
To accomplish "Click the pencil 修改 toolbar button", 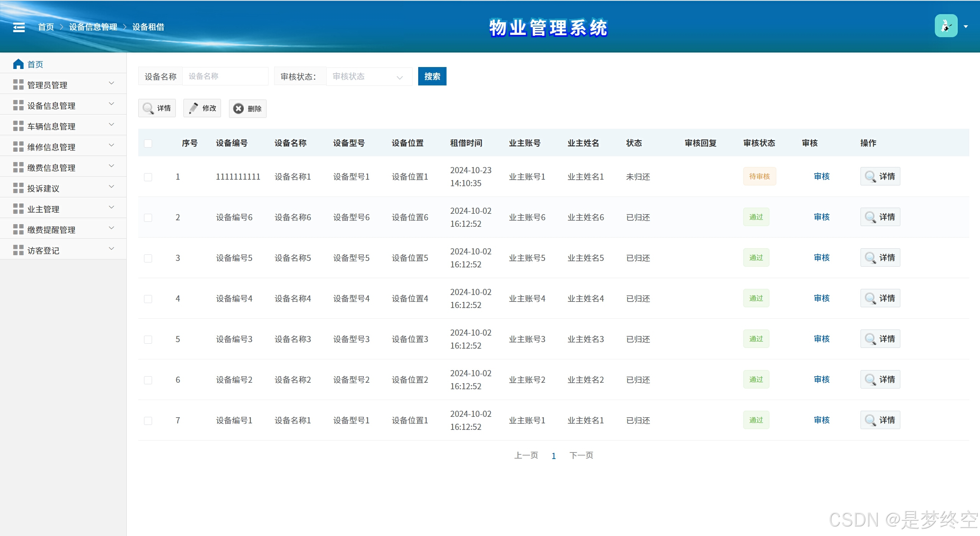I will click(x=202, y=108).
